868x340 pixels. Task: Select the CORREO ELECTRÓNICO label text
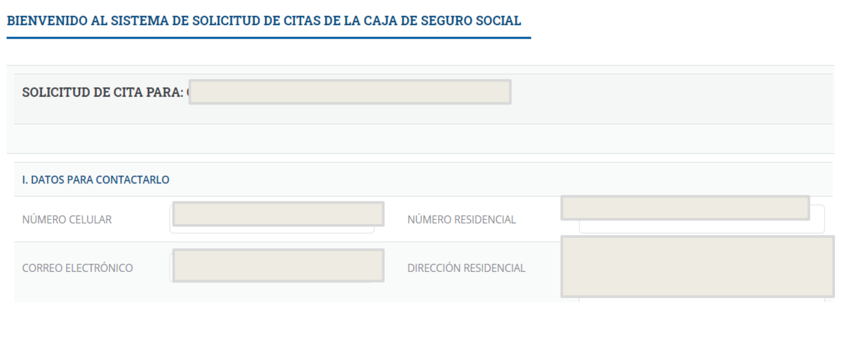coord(77,268)
